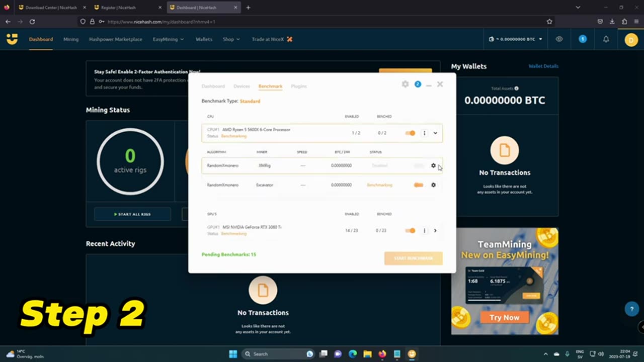Open NiceHash Miner taskbar icon
644x362 pixels.
click(x=412, y=354)
